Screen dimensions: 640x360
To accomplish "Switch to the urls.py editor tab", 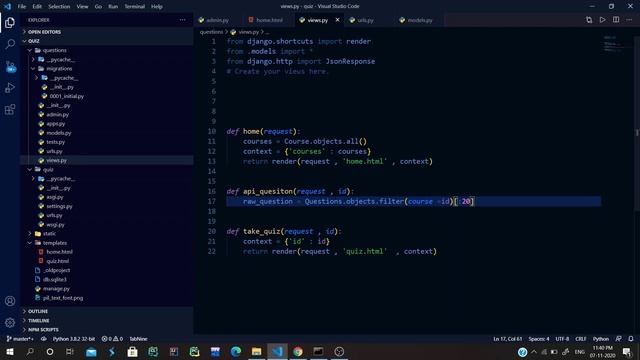I will (x=365, y=20).
